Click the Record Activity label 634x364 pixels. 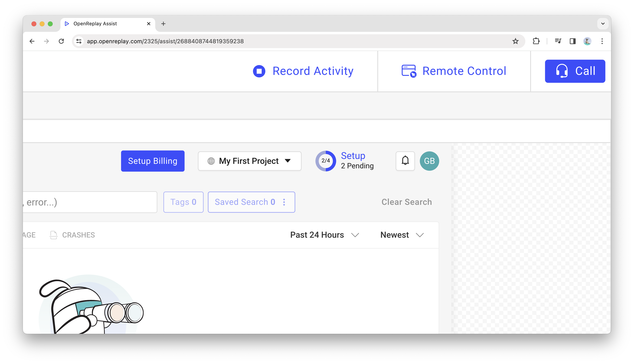point(313,71)
